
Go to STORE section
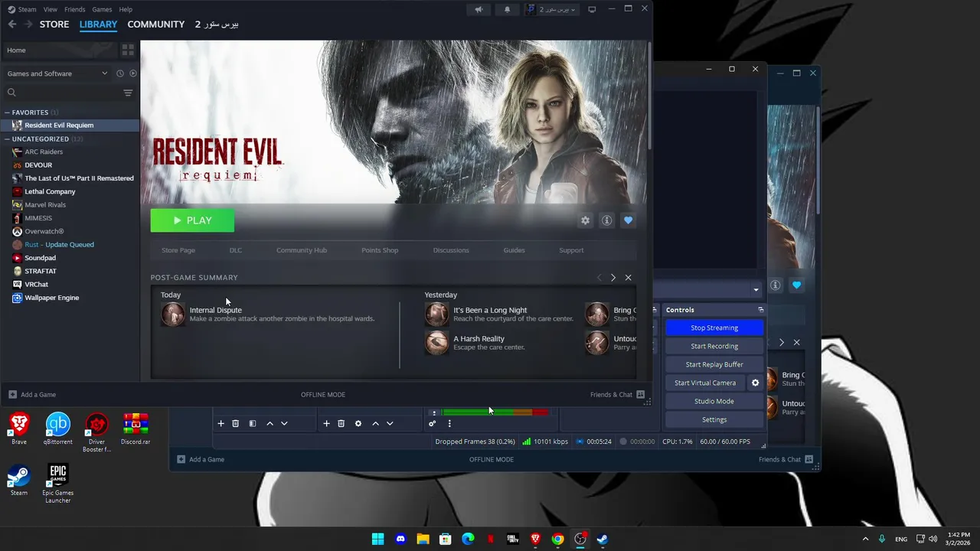click(x=54, y=24)
